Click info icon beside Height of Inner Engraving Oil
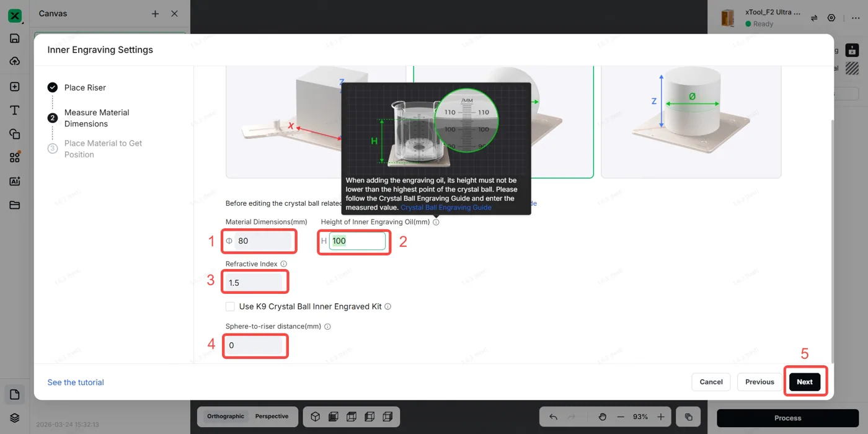Image resolution: width=868 pixels, height=434 pixels. 436,222
